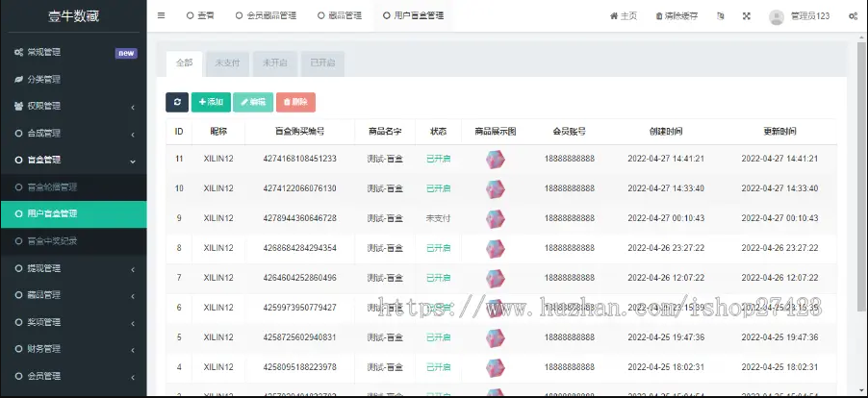Open the box thumbnail in row ID 10
This screenshot has height=398, width=868.
[496, 189]
